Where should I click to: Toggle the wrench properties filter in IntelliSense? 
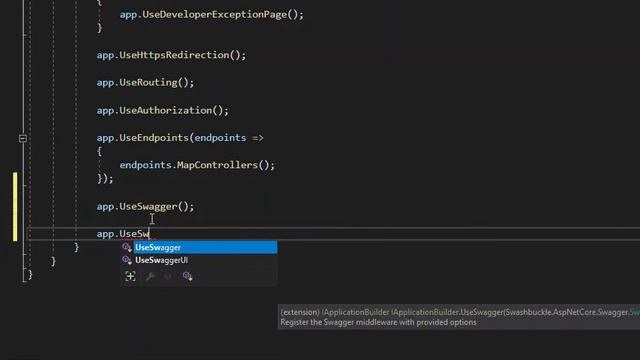[150, 276]
